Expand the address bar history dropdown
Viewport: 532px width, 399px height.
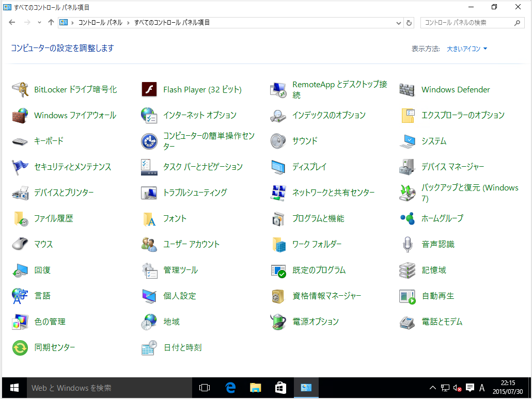tap(398, 22)
